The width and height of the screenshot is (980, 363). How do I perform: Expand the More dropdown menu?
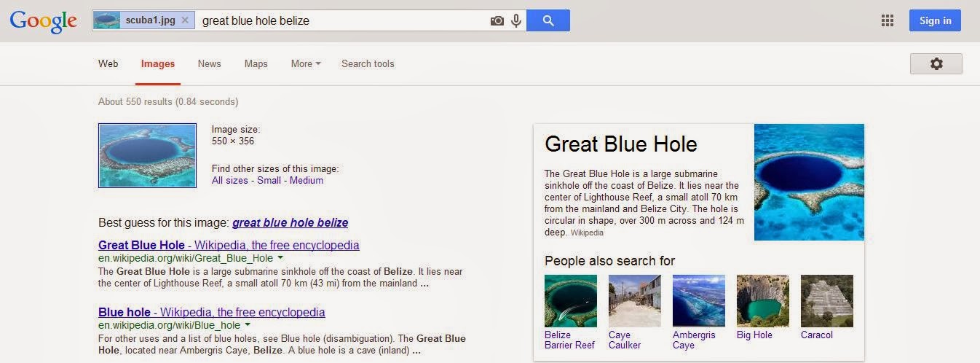[306, 63]
